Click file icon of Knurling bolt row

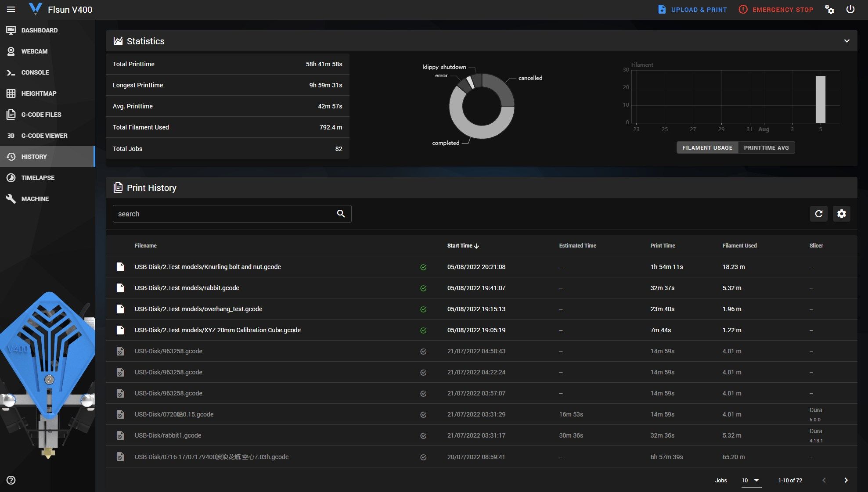120,267
